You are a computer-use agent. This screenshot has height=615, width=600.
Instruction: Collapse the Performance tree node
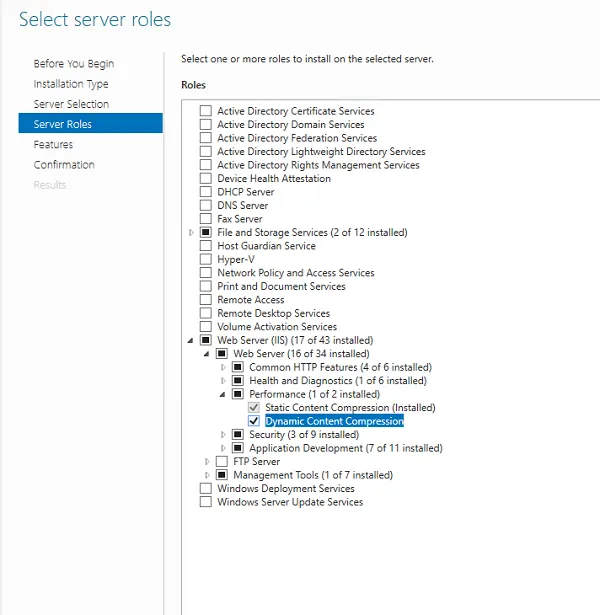pos(224,395)
